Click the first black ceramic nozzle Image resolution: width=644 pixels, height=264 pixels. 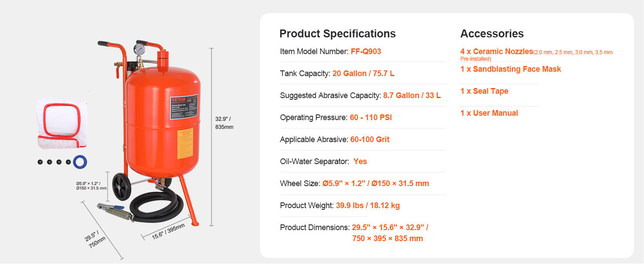click(x=40, y=162)
